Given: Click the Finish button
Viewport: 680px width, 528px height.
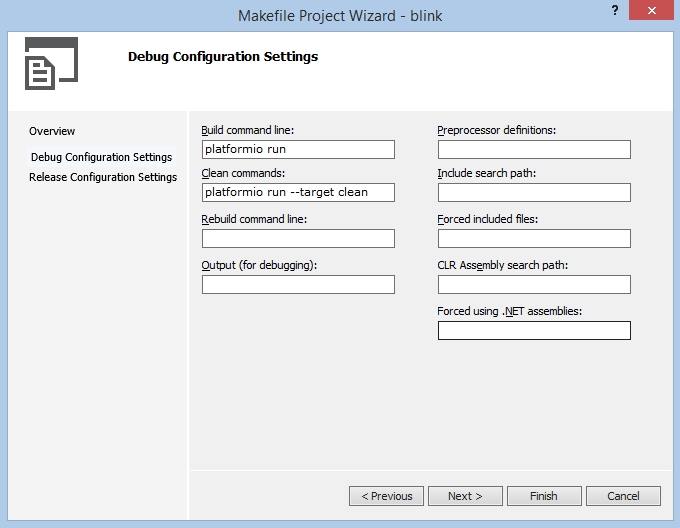Looking at the screenshot, I should pyautogui.click(x=544, y=496).
